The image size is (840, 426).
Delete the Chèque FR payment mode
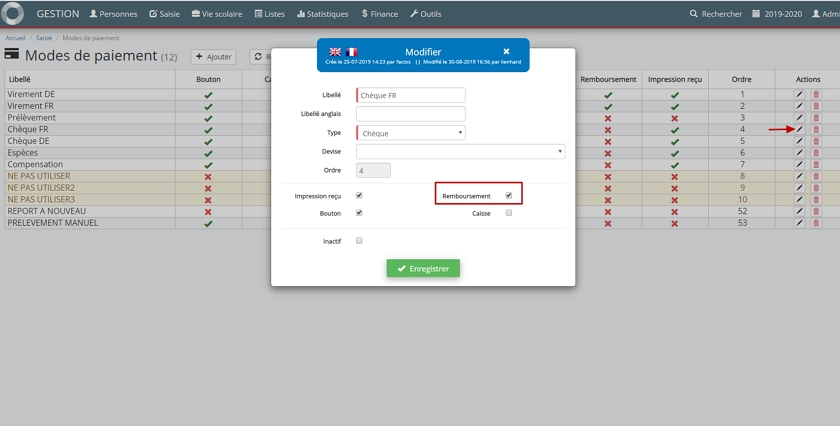coord(816,130)
